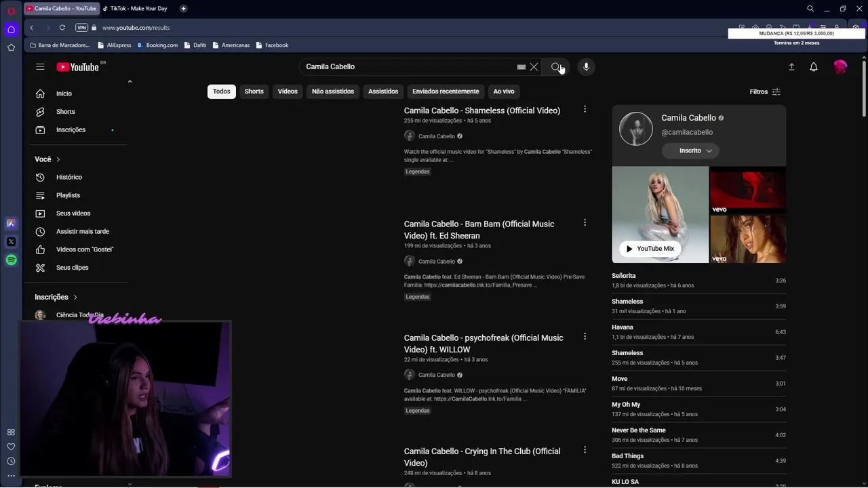The height and width of the screenshot is (488, 868).
Task: Open options menu for Shameless video result
Action: click(585, 109)
